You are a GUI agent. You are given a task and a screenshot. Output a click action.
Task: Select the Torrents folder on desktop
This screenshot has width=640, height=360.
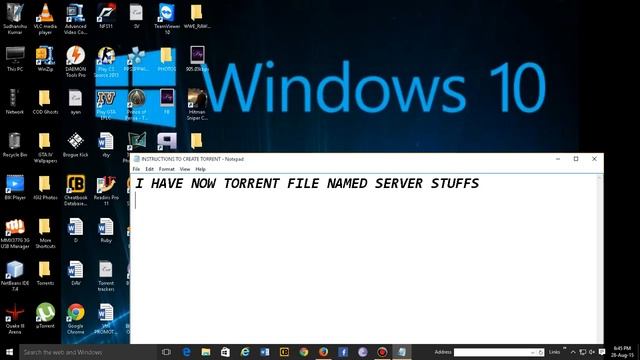(x=45, y=273)
